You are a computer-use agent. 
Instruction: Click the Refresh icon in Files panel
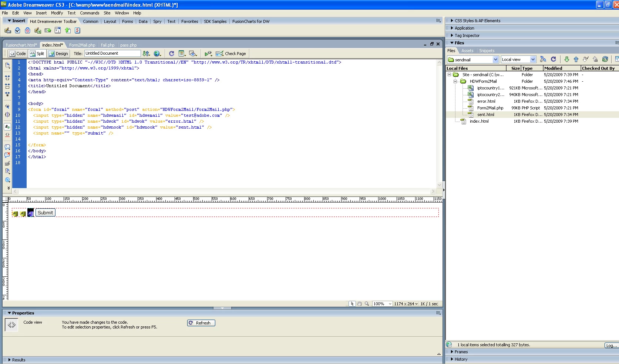554,59
